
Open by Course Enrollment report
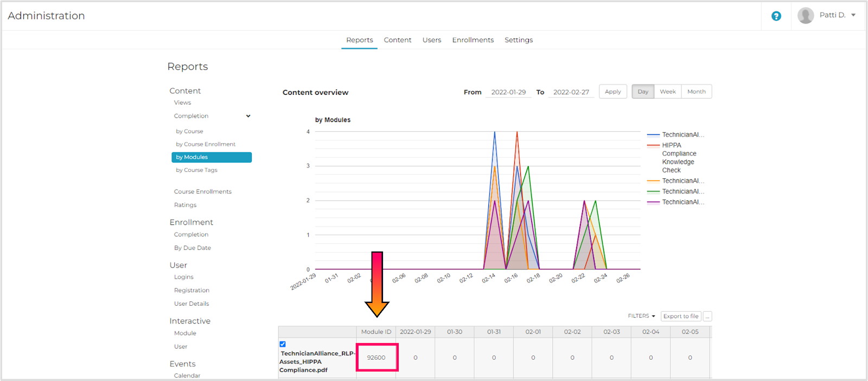click(x=206, y=144)
